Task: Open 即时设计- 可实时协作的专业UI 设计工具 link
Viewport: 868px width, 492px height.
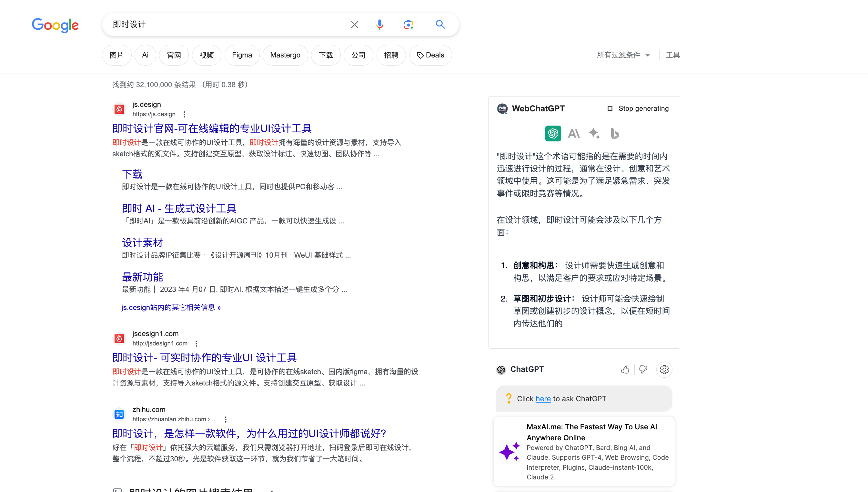Action: (x=204, y=357)
